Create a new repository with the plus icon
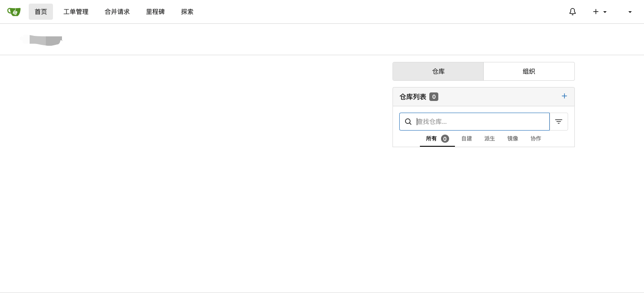The image size is (644, 293). click(595, 12)
